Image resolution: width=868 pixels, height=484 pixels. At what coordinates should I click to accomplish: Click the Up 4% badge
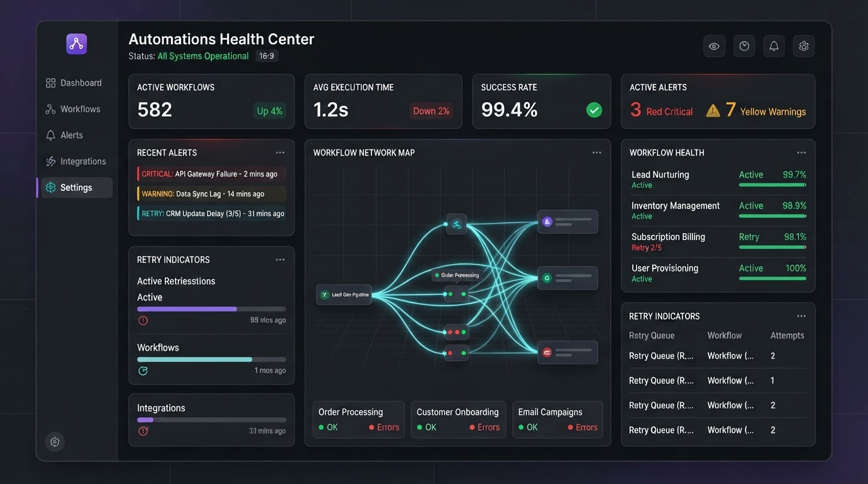269,111
